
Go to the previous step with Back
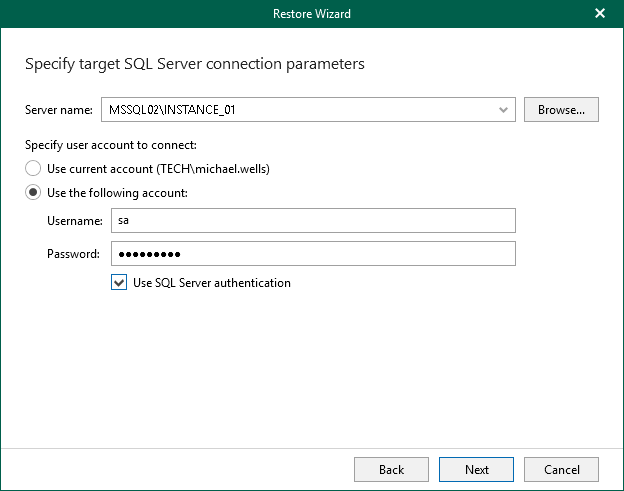(391, 469)
